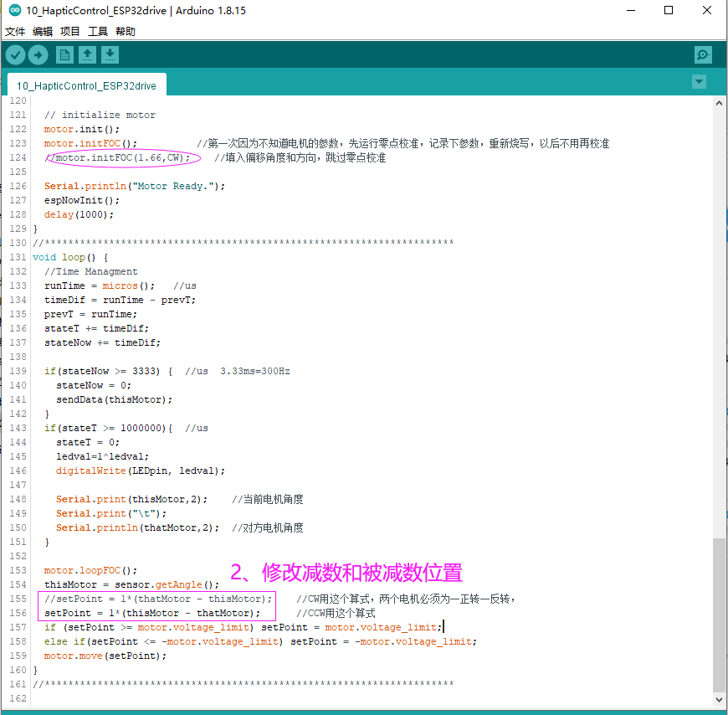Click the scrollbar down arrow
Image resolution: width=728 pixels, height=715 pixels.
[718, 698]
